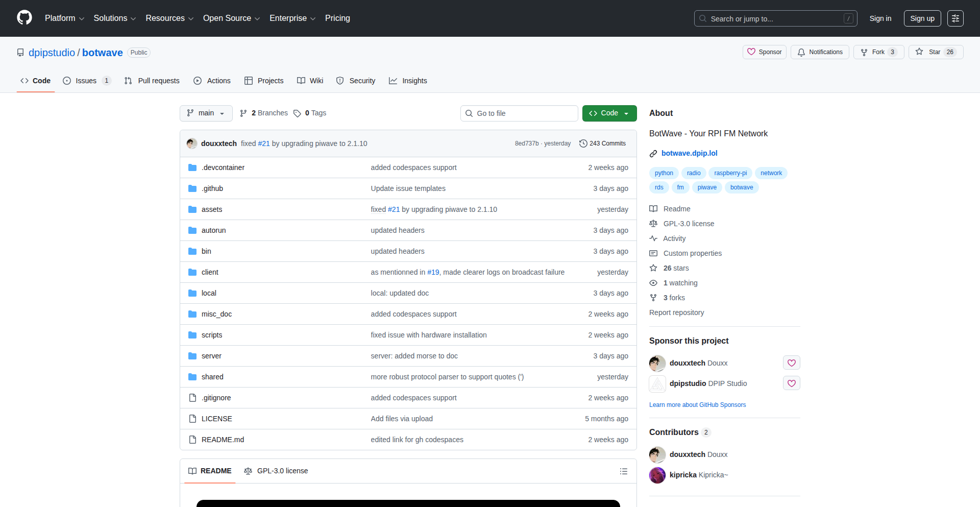Image resolution: width=980 pixels, height=507 pixels.
Task: Expand the Open Source menu
Action: pos(232,18)
